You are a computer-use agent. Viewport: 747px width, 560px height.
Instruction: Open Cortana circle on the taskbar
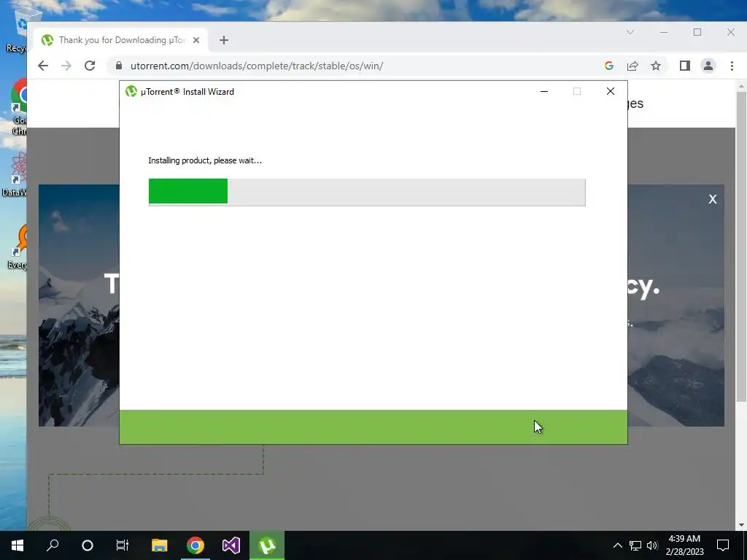click(x=88, y=545)
